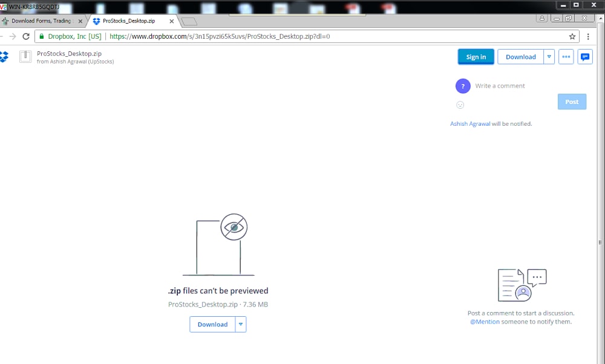Click the blue Sign in button
Image resolution: width=605 pixels, height=364 pixels.
pyautogui.click(x=476, y=57)
